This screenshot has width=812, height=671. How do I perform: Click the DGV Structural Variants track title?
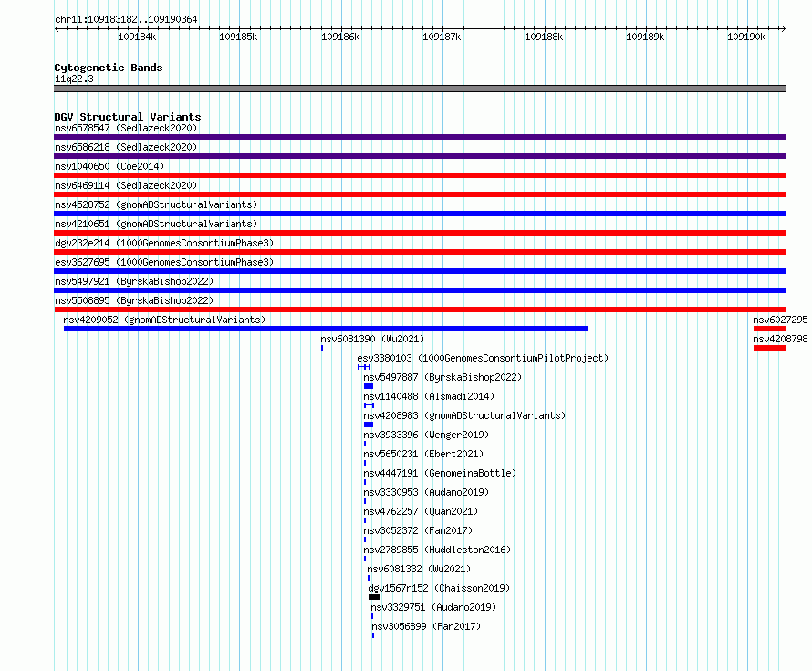click(x=128, y=117)
